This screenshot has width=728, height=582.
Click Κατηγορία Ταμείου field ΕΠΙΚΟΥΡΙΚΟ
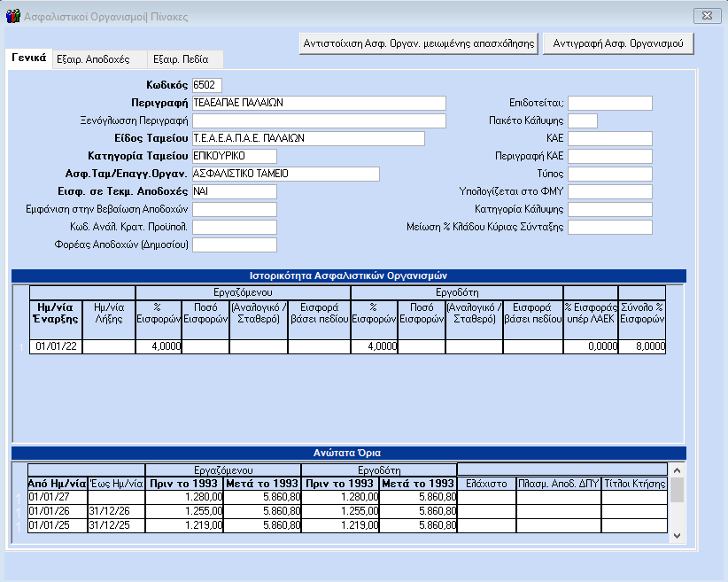click(235, 156)
